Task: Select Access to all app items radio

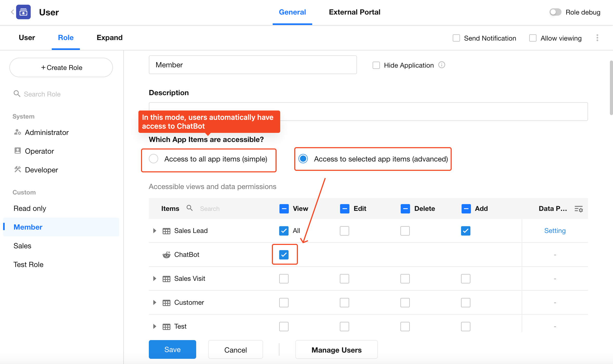Action: click(154, 159)
